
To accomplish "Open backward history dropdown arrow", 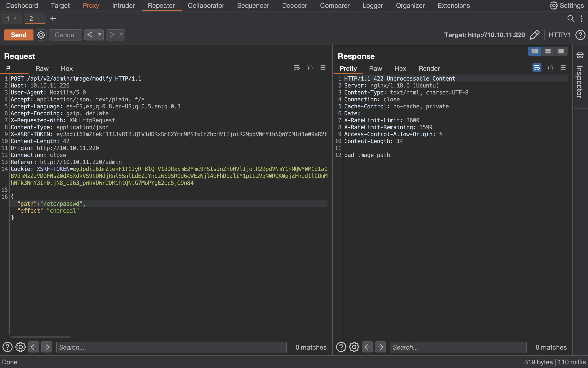I will pyautogui.click(x=100, y=35).
